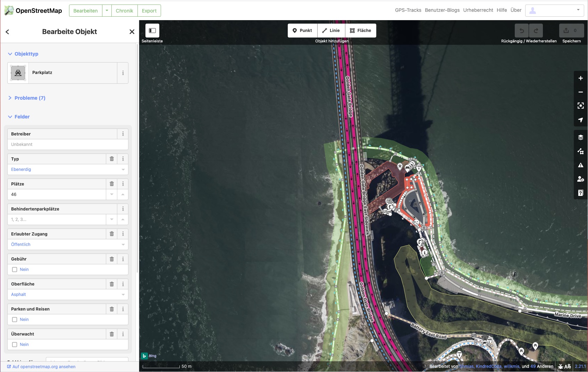Open the help panel
The width and height of the screenshot is (588, 372).
[581, 193]
